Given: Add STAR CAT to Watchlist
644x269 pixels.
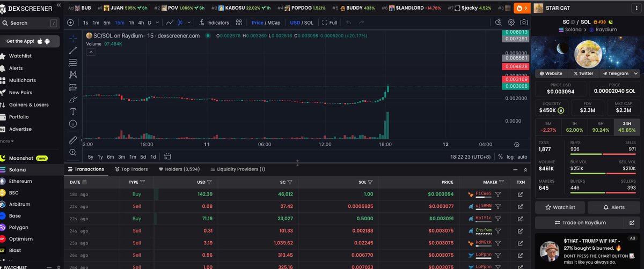Looking at the screenshot, I should (x=560, y=207).
